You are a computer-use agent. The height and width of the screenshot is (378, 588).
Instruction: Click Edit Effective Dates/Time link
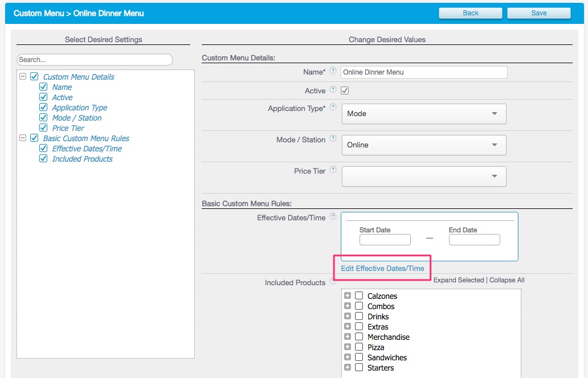tap(382, 268)
